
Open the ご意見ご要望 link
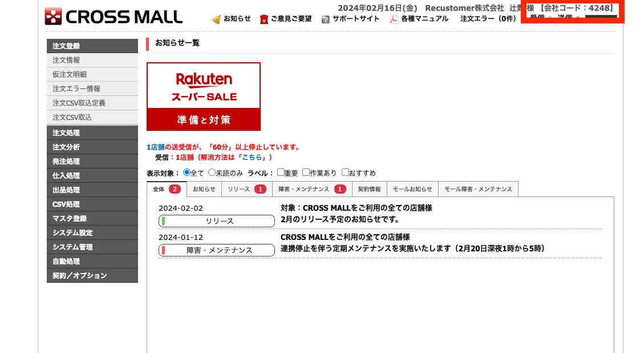291,18
